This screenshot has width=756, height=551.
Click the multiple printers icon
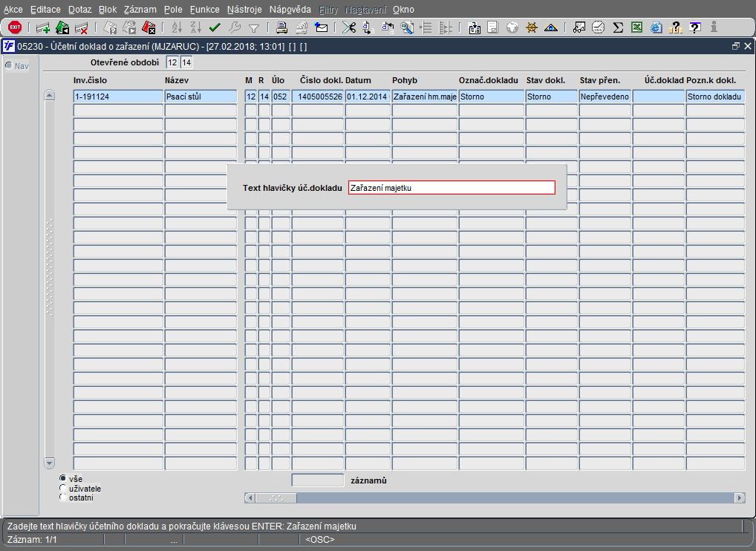pos(302,28)
